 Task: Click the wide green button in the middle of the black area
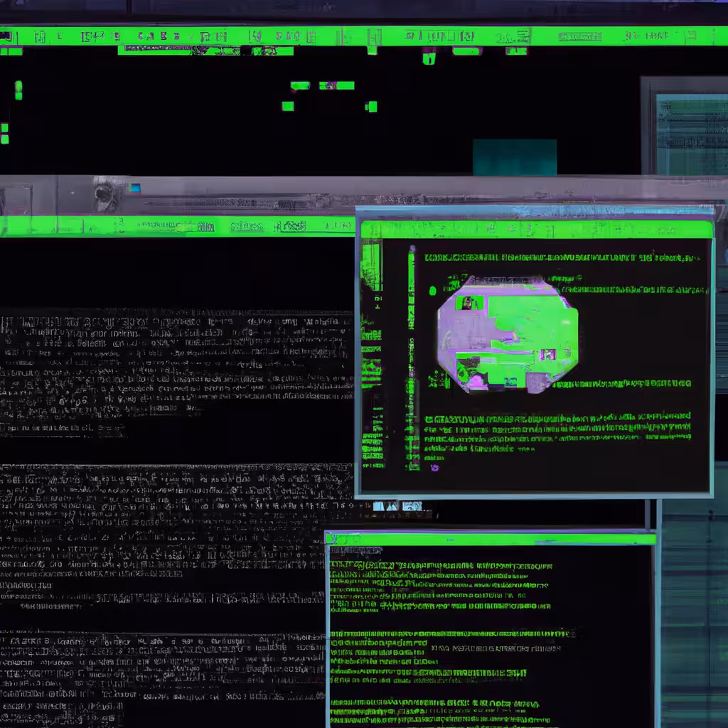336,85
